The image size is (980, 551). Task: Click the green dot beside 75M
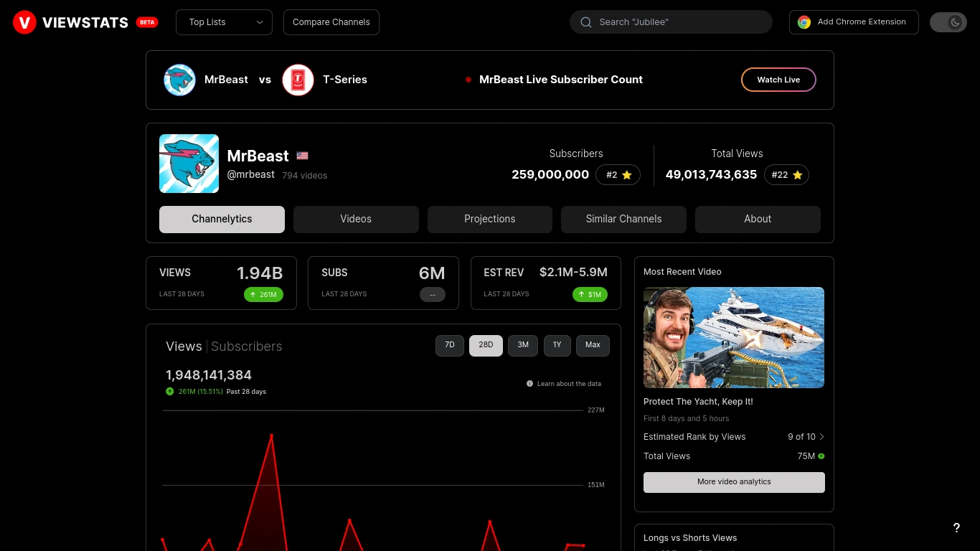pos(821,456)
